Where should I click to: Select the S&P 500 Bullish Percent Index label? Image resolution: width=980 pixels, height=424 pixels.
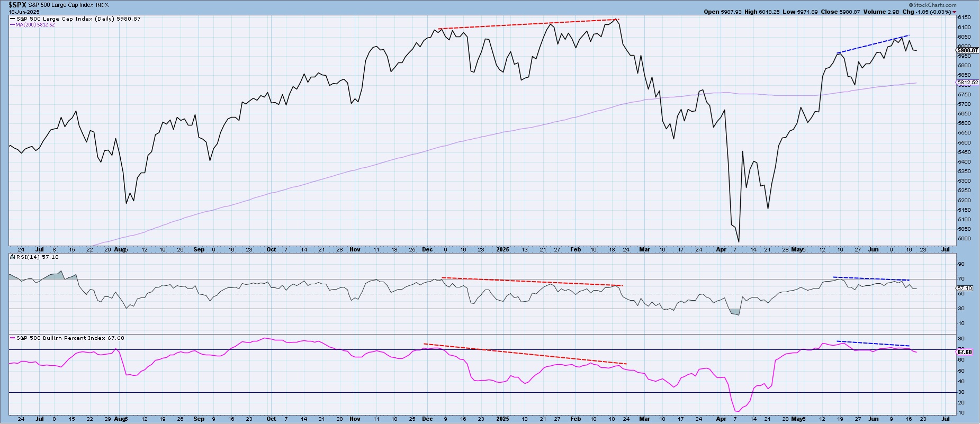[60, 338]
